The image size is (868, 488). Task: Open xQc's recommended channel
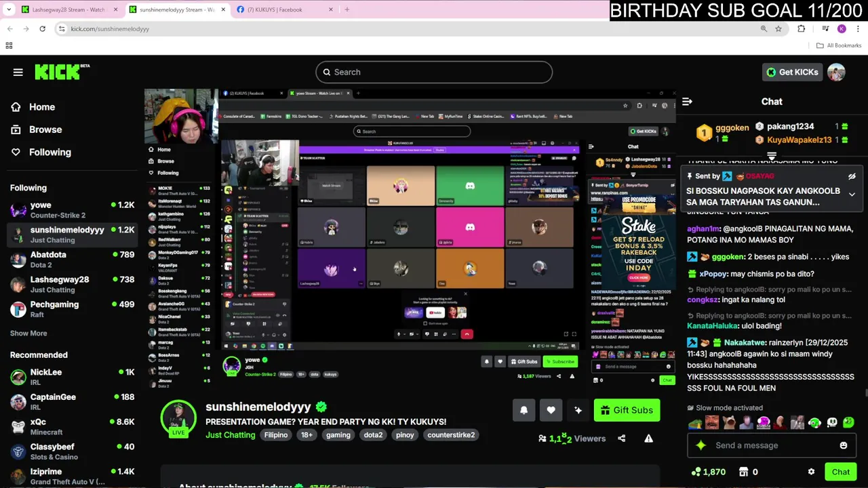click(x=72, y=426)
